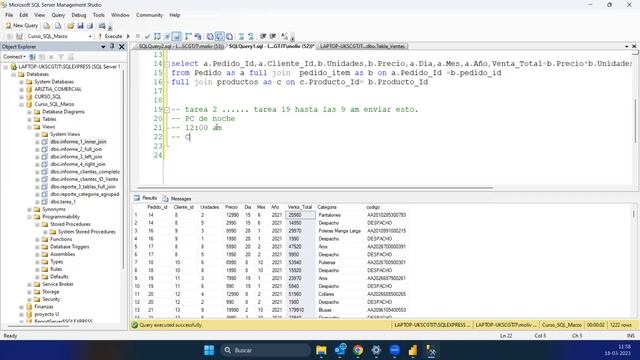Click the Decrease Indent icon
The width and height of the screenshot is (640, 360).
[x=263, y=36]
